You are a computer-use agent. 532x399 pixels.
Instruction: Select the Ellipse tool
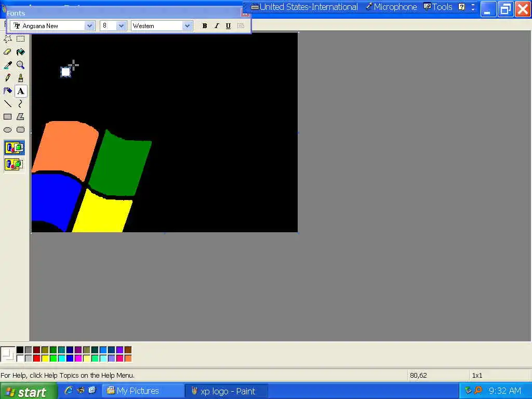(7, 129)
